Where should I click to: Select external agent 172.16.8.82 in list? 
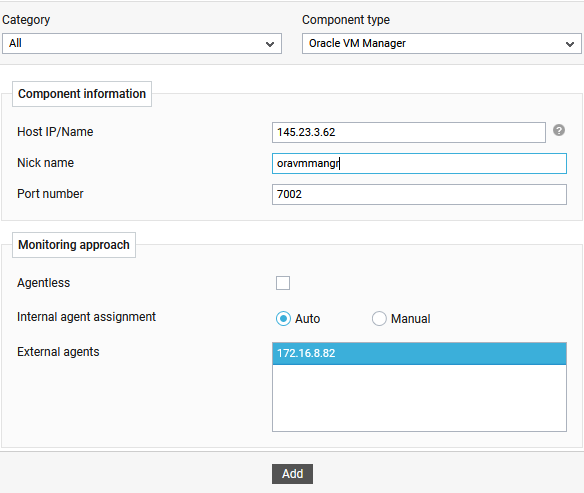419,353
